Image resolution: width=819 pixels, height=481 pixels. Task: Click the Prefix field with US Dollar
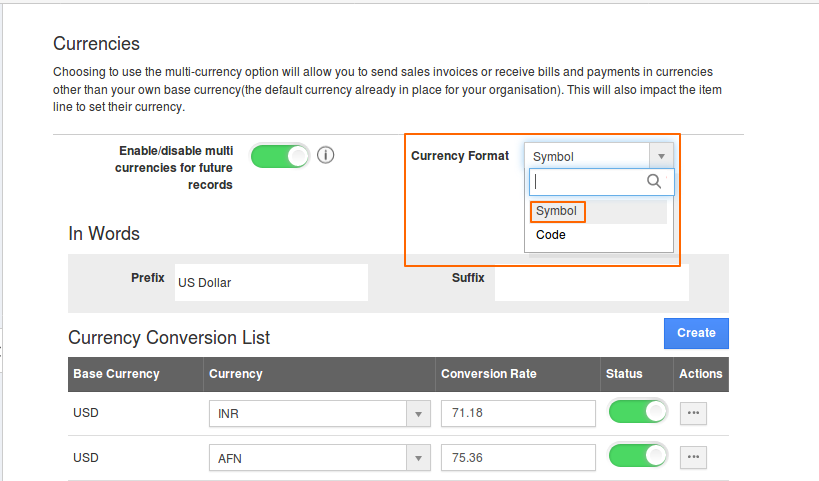(x=271, y=283)
